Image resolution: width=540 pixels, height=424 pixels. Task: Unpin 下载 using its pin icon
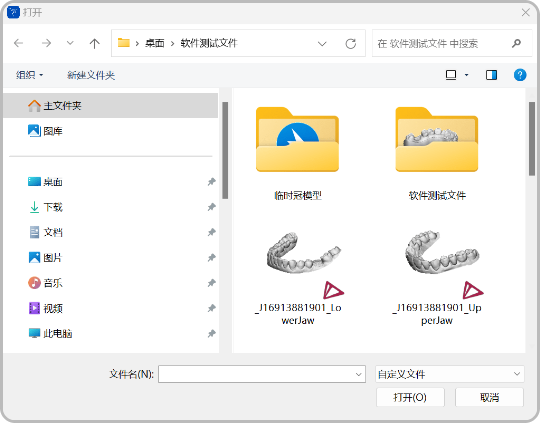[x=211, y=207]
